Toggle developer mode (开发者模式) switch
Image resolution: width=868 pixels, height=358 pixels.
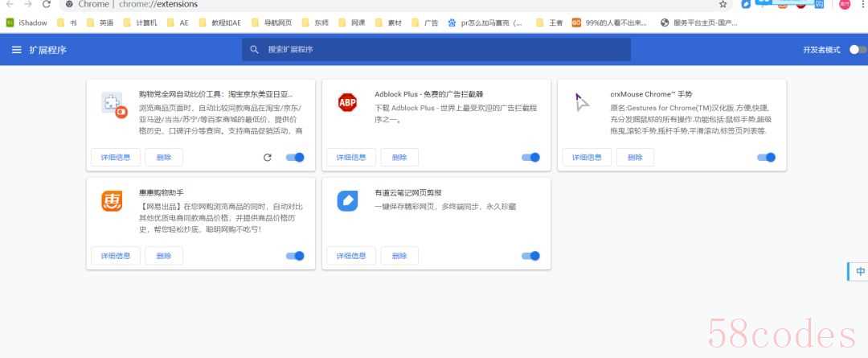[x=858, y=50]
